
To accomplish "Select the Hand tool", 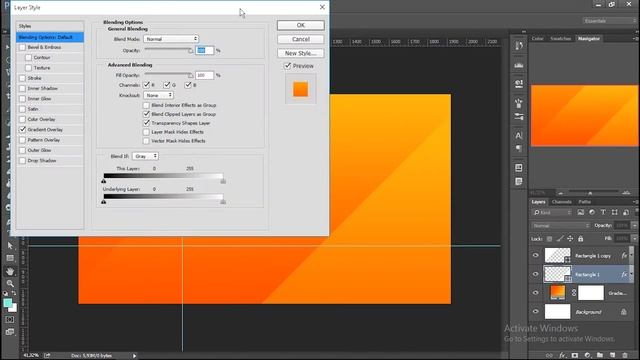I will [x=10, y=271].
